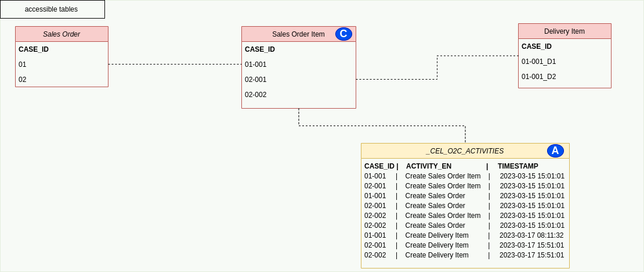644x272 pixels.
Task: Select the 'accessible tables' label box
Action: [x=52, y=9]
